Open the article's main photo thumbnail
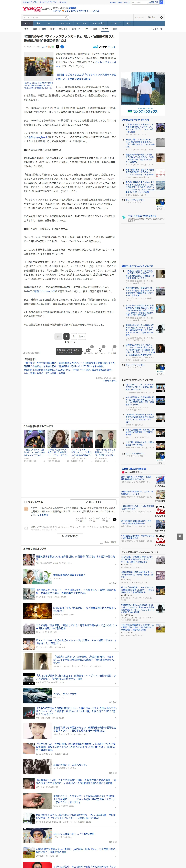186x868 pixels. 39,66
